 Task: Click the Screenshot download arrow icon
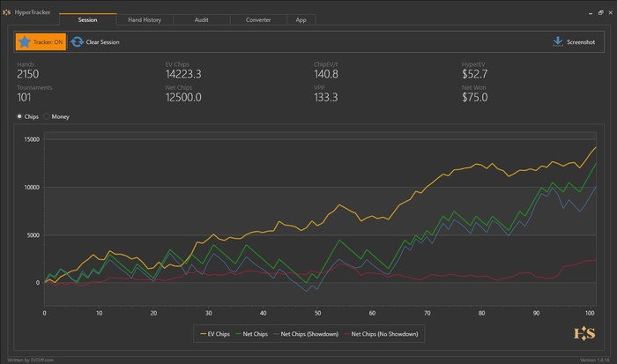557,41
